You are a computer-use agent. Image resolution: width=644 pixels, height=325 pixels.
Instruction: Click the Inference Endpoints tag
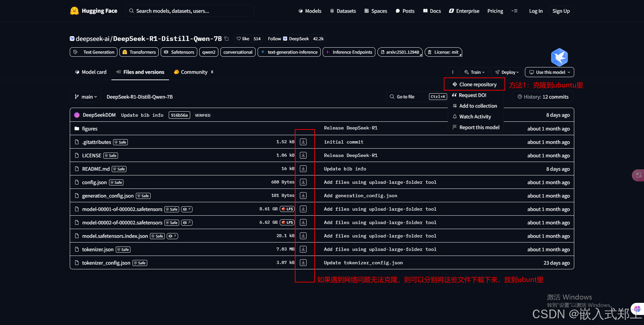(x=349, y=52)
